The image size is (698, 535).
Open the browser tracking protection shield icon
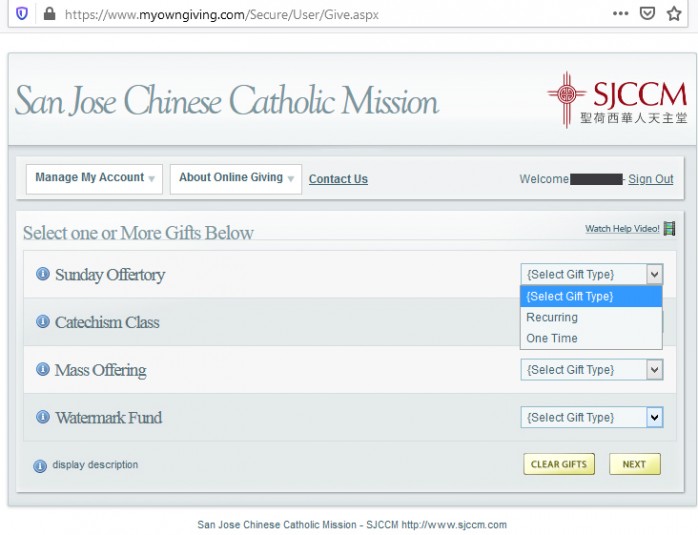[22, 14]
